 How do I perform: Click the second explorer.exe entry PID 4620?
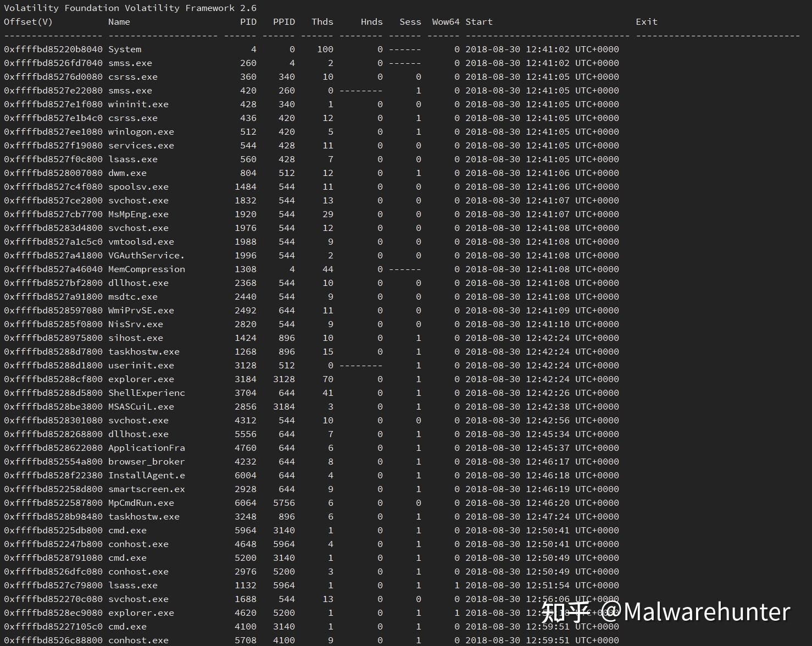(141, 612)
